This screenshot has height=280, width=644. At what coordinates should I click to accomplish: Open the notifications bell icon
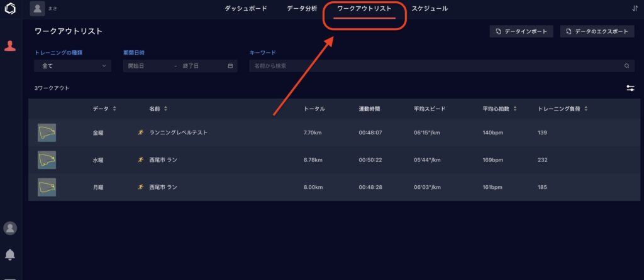coord(10,254)
